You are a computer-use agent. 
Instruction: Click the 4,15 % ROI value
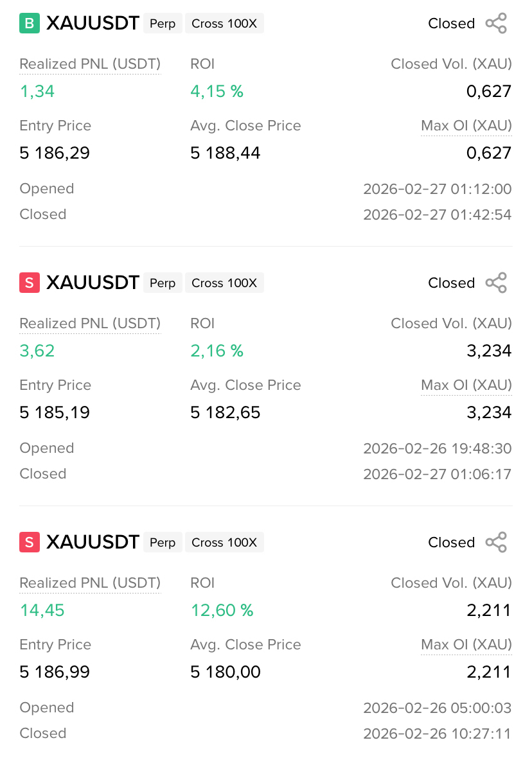pyautogui.click(x=217, y=92)
